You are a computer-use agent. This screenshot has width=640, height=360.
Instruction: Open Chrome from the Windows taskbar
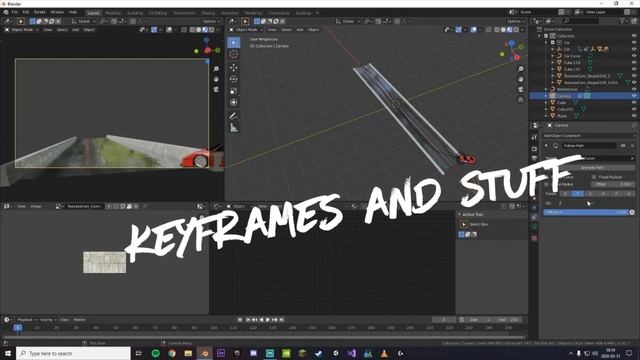[x=172, y=353]
